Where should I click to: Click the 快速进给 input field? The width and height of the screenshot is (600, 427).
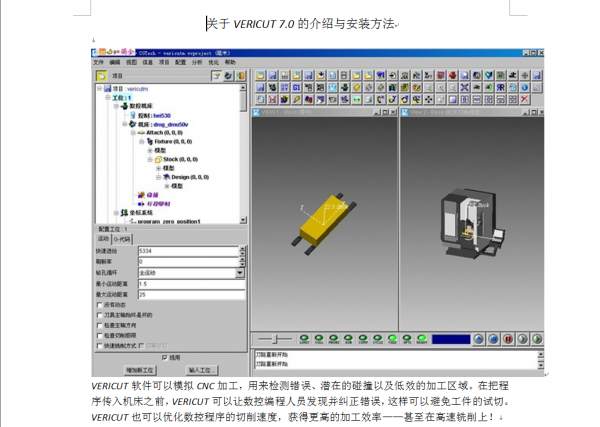[x=188, y=251]
